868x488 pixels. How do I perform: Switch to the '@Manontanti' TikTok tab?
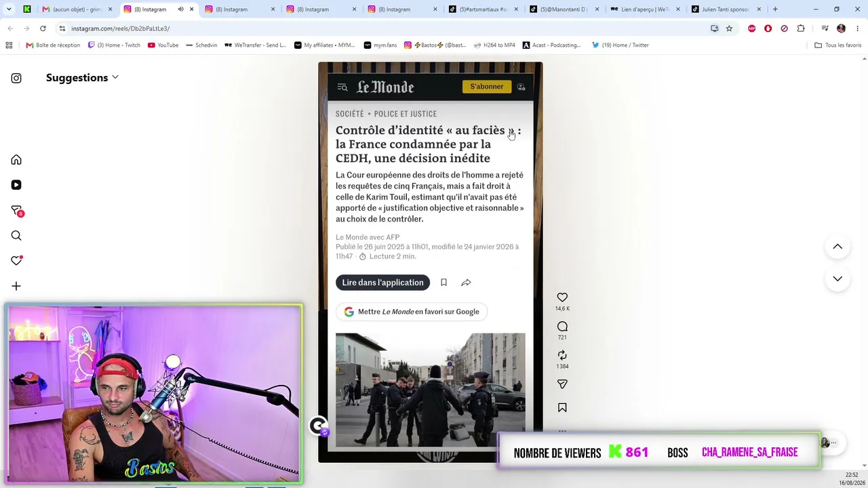(x=564, y=9)
